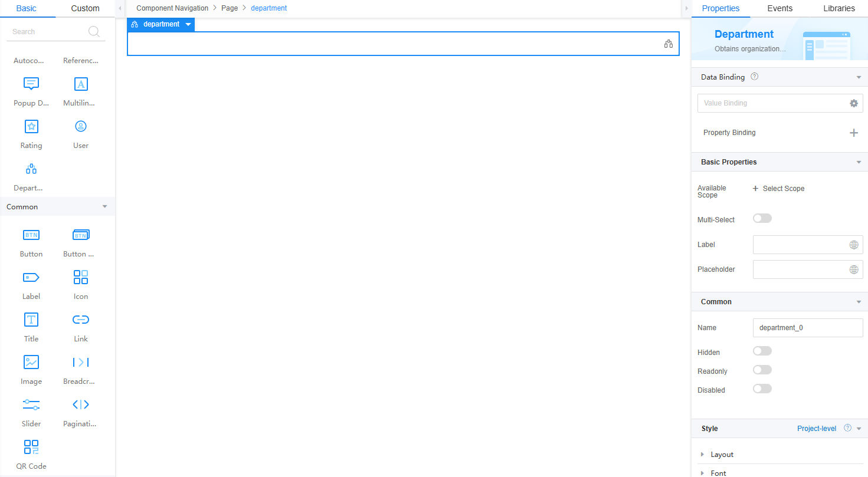Select the Autocomplete component label
868x477 pixels.
(29, 61)
